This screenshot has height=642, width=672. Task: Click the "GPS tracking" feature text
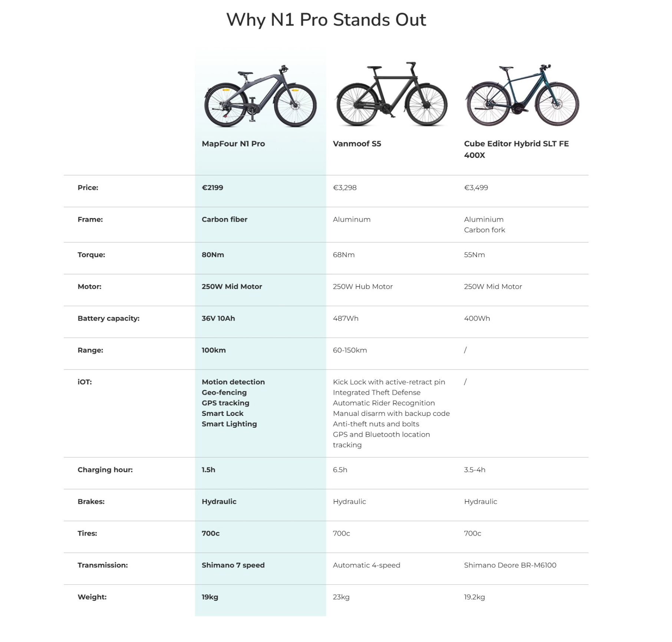[x=225, y=403]
